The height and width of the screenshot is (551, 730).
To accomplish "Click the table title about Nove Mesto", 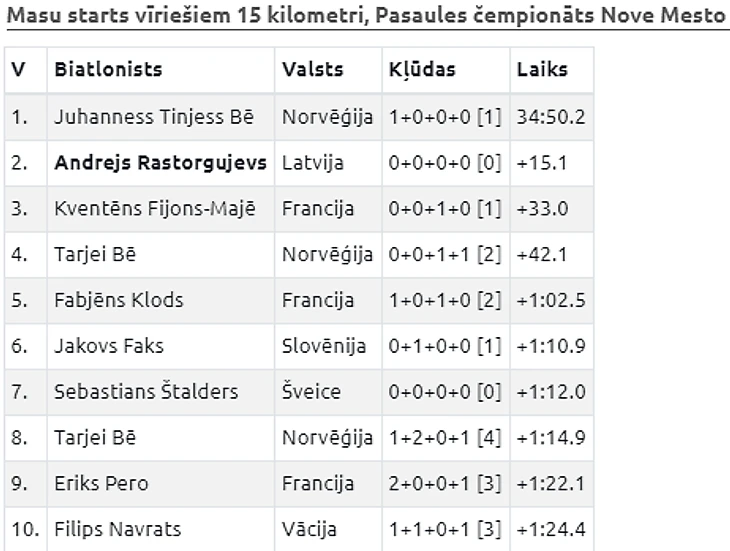I will (x=367, y=17).
